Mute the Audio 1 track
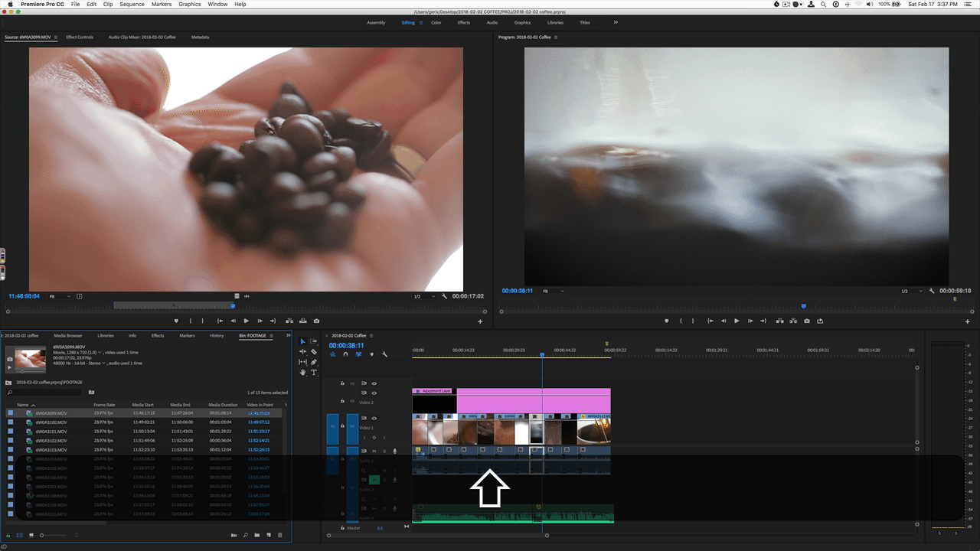 pos(374,451)
